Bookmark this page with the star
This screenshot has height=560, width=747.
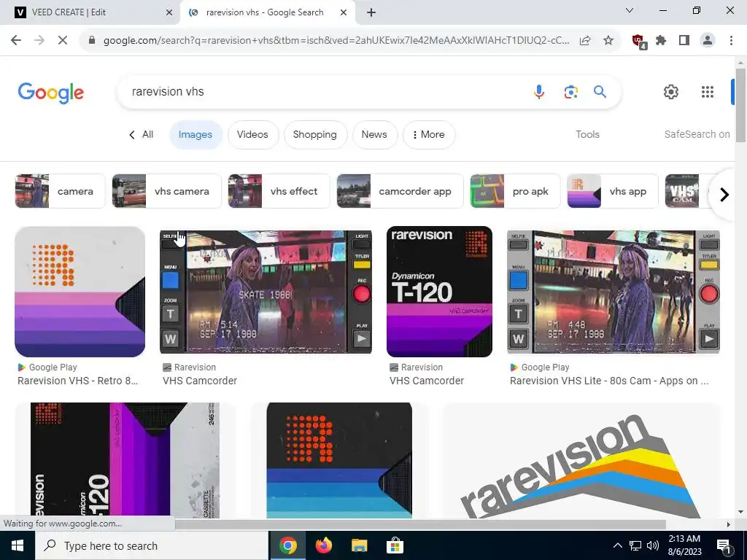pyautogui.click(x=608, y=41)
